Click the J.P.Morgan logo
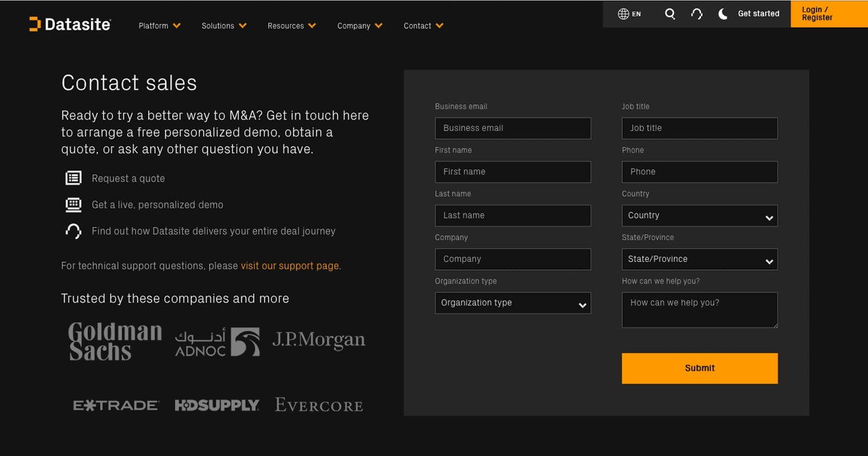 click(318, 340)
